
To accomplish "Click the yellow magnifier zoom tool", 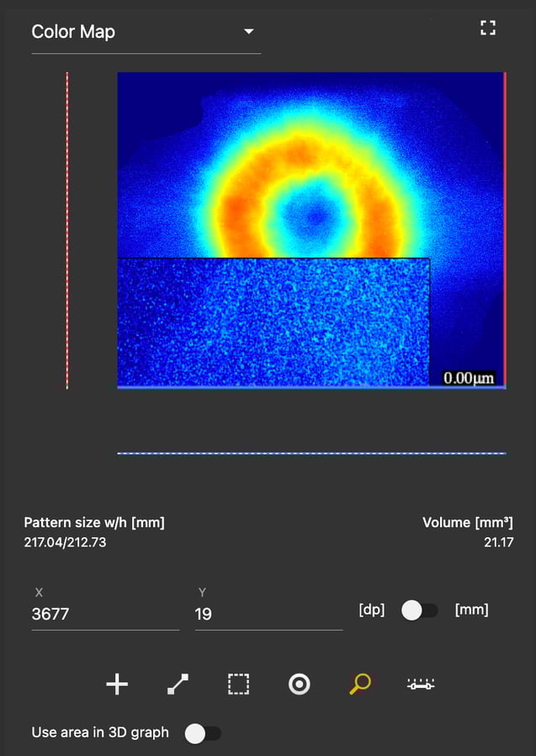I will (359, 684).
